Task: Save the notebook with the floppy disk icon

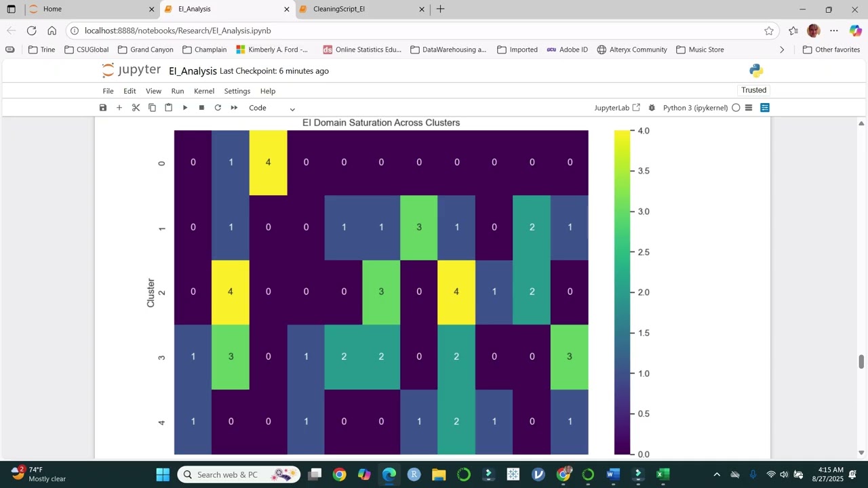Action: tap(103, 108)
